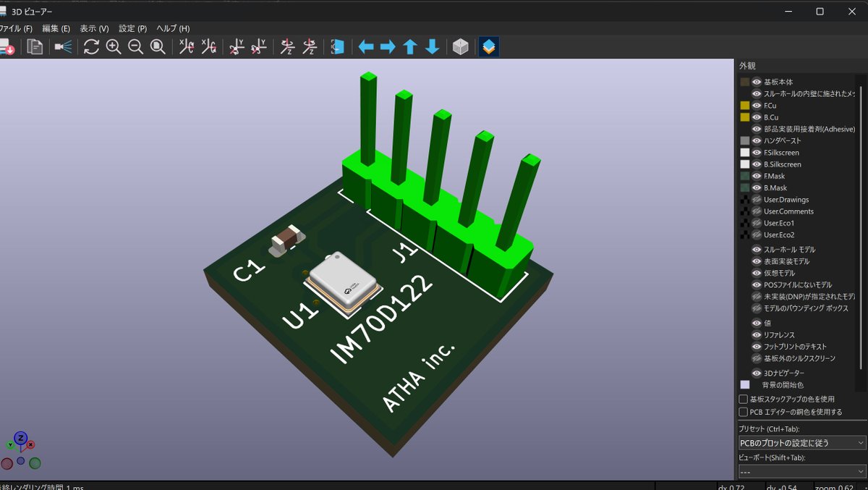Image resolution: width=868 pixels, height=490 pixels.
Task: Toggle B.Cu layer visibility eye
Action: click(x=757, y=117)
